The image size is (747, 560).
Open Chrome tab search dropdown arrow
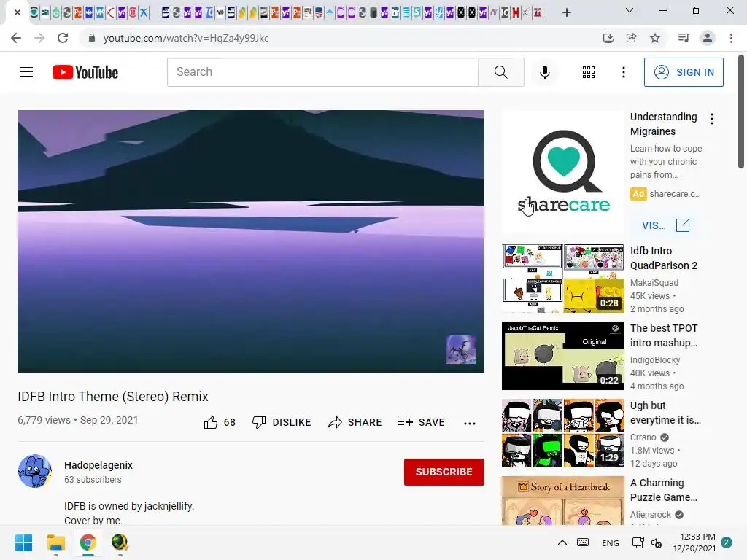(x=629, y=10)
